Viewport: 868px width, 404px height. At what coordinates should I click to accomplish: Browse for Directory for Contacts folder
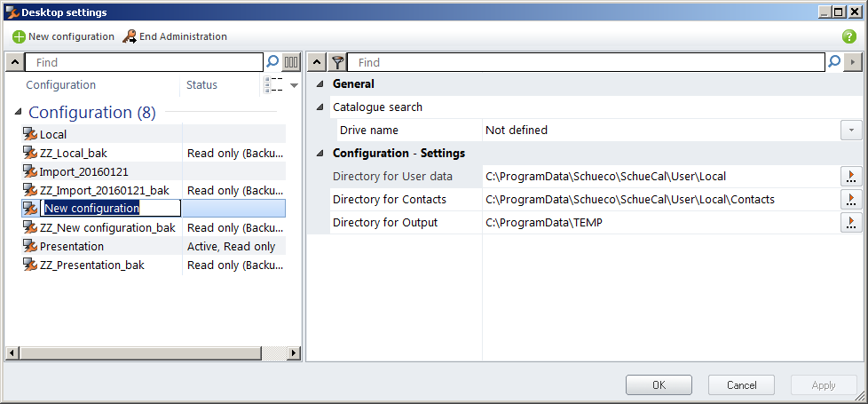pyautogui.click(x=851, y=199)
